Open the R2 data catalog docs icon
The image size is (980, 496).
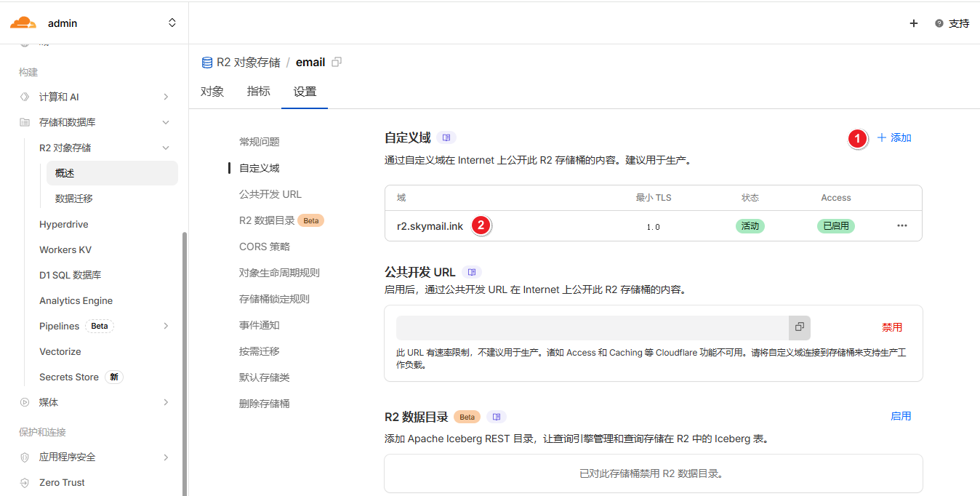pyautogui.click(x=496, y=417)
